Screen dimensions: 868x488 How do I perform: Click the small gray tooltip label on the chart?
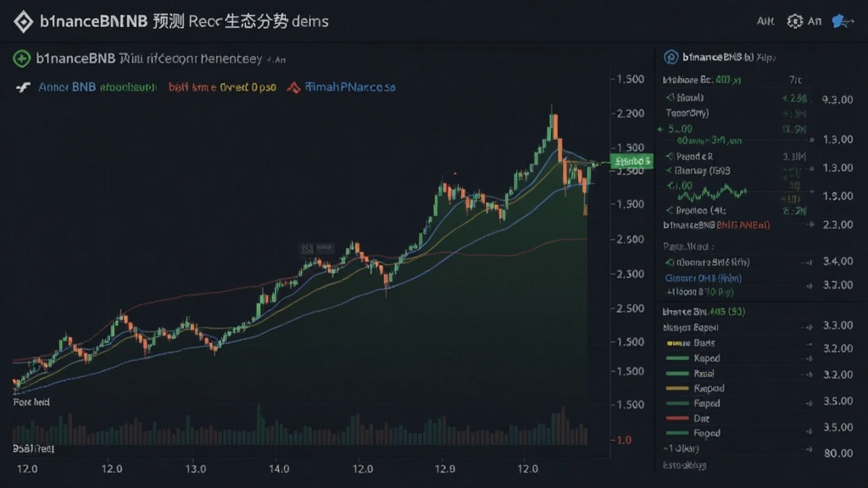tap(315, 248)
